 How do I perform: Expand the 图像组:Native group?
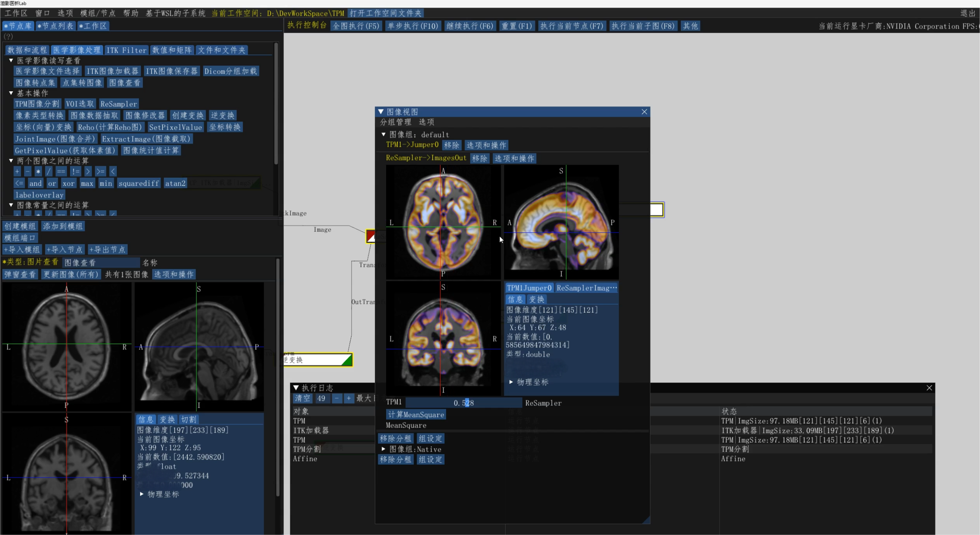383,449
